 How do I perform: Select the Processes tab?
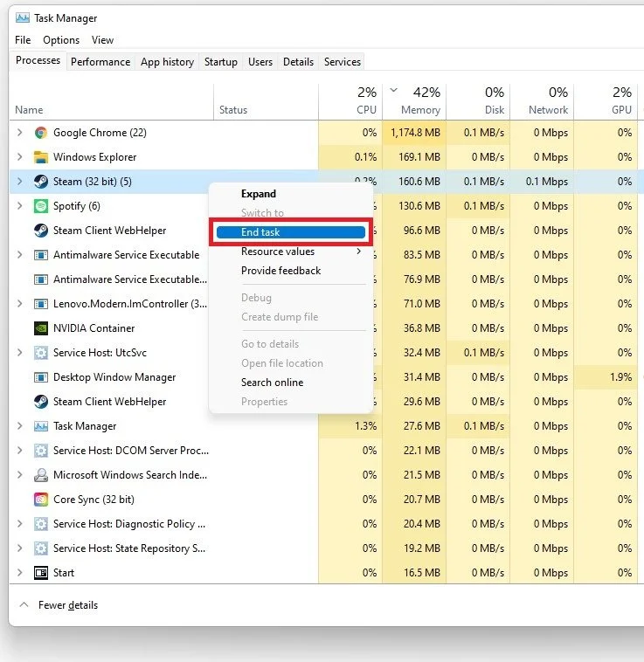38,60
